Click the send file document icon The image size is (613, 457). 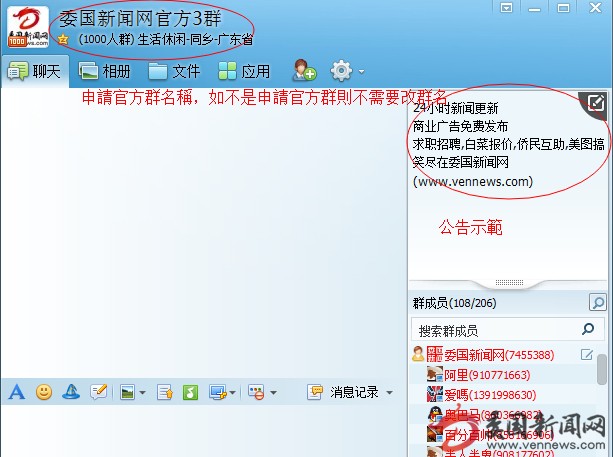(x=165, y=392)
